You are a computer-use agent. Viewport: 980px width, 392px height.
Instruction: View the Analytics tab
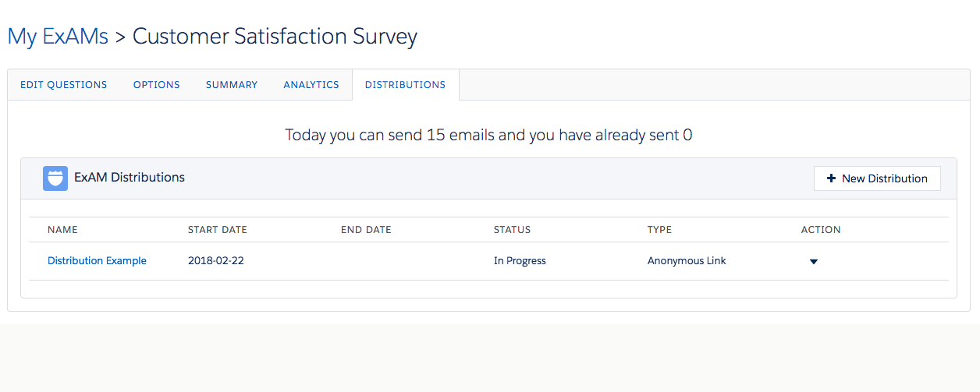click(x=311, y=85)
